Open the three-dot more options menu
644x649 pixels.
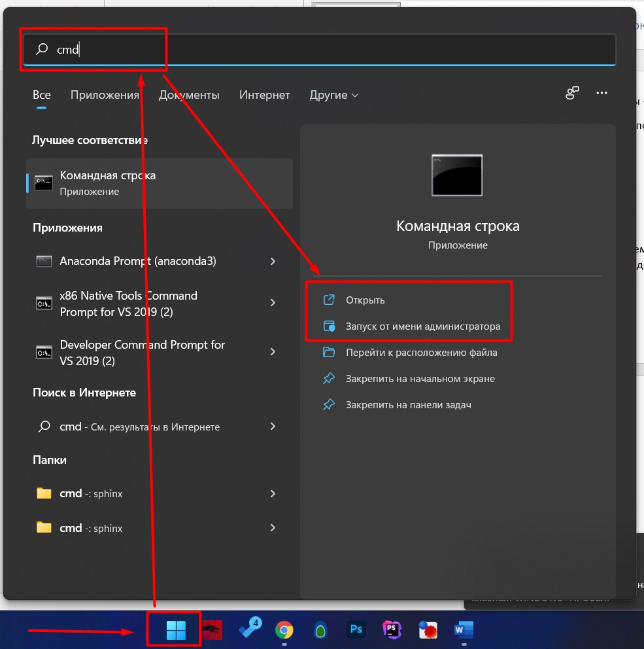[602, 93]
